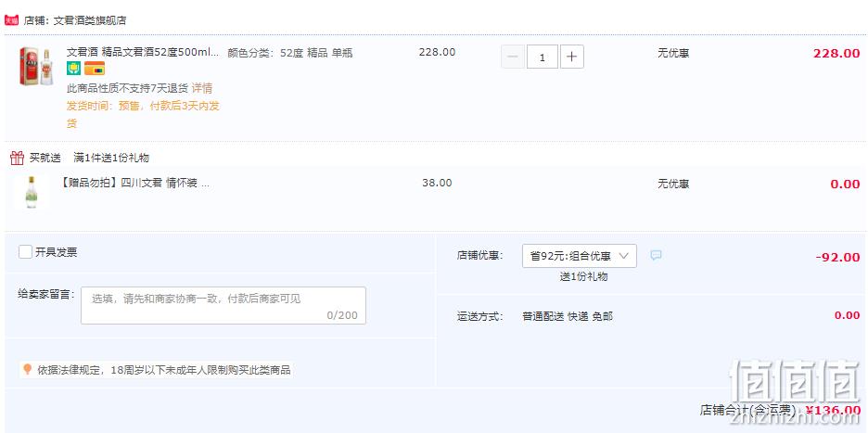The image size is (868, 433).
Task: Open the 文君酒 product thumbnail image
Action: 36,67
